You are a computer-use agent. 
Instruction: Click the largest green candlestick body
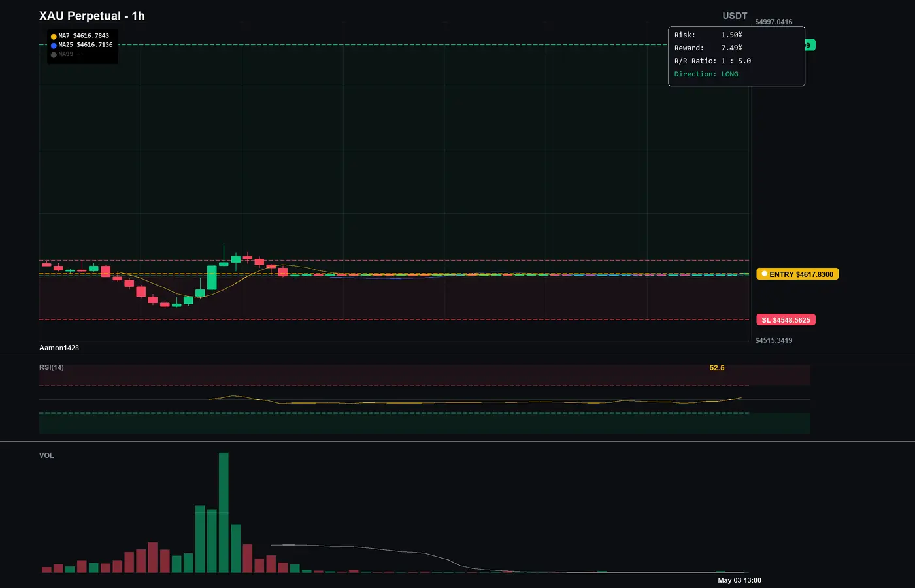pyautogui.click(x=212, y=278)
